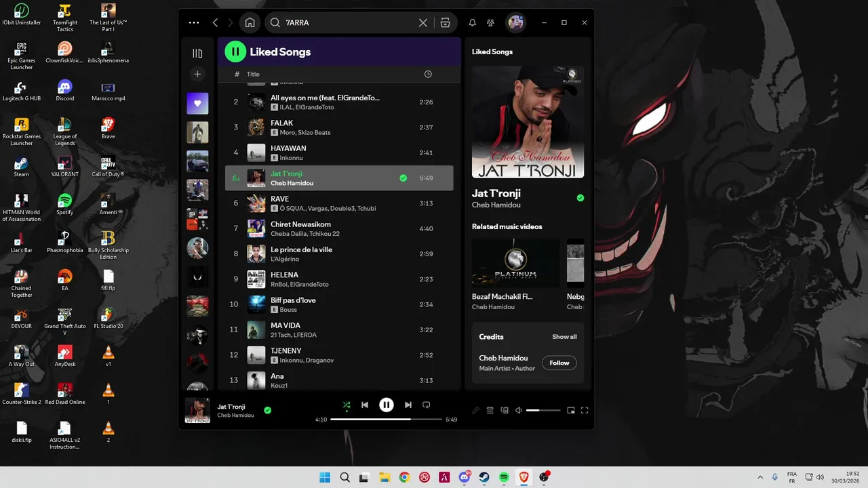The image size is (868, 488).
Task: Select the FALAK track row
Action: [339, 127]
